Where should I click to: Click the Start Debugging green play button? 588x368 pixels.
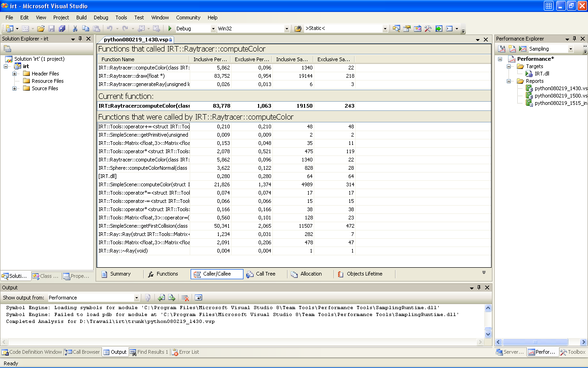click(x=170, y=29)
